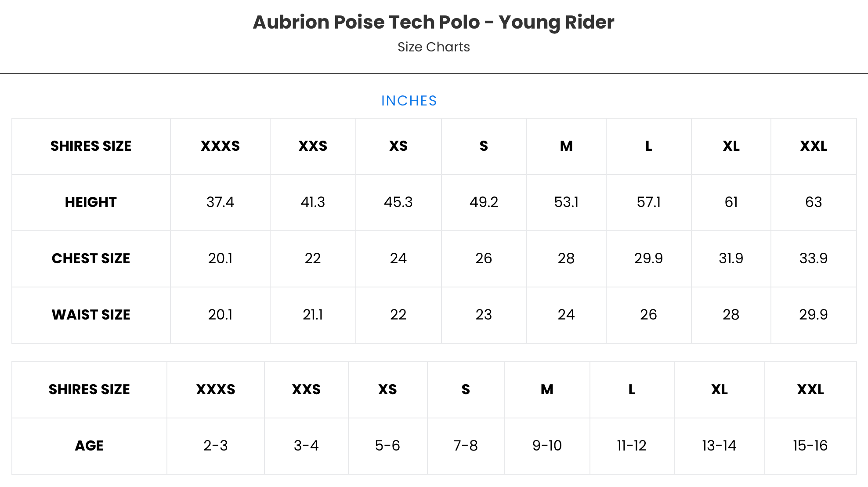Select the L chest value 29.9

point(648,258)
